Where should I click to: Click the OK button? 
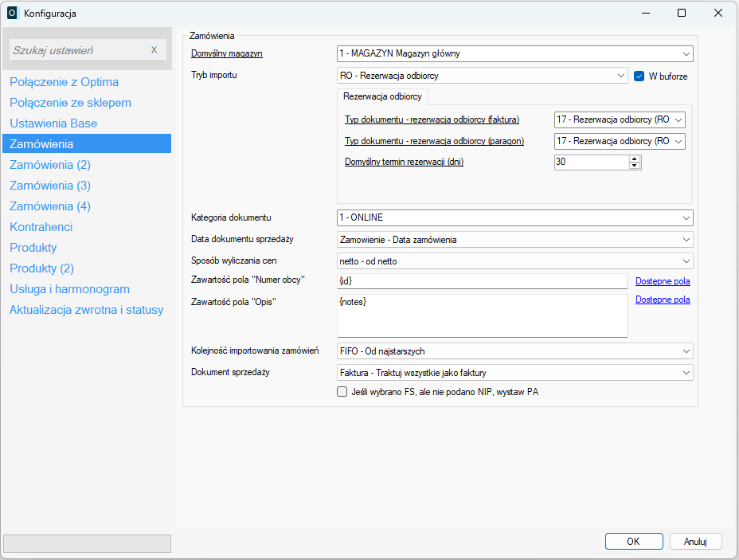(633, 542)
